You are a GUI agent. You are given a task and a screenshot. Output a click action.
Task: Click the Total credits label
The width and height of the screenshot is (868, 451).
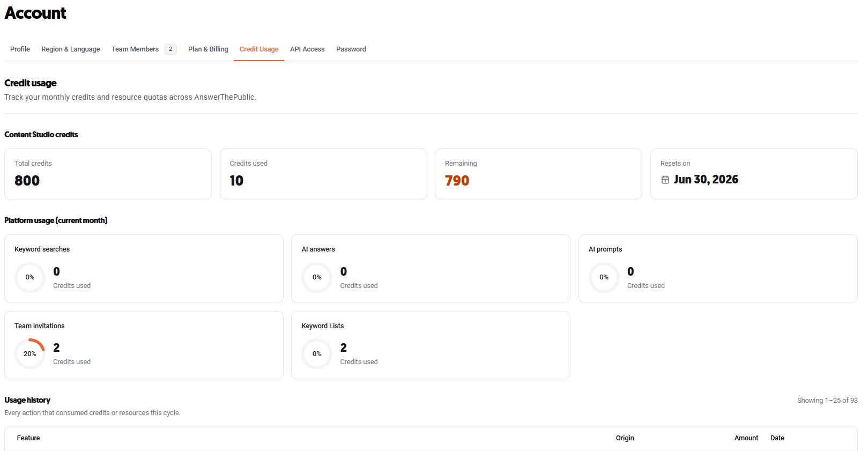[x=33, y=164]
